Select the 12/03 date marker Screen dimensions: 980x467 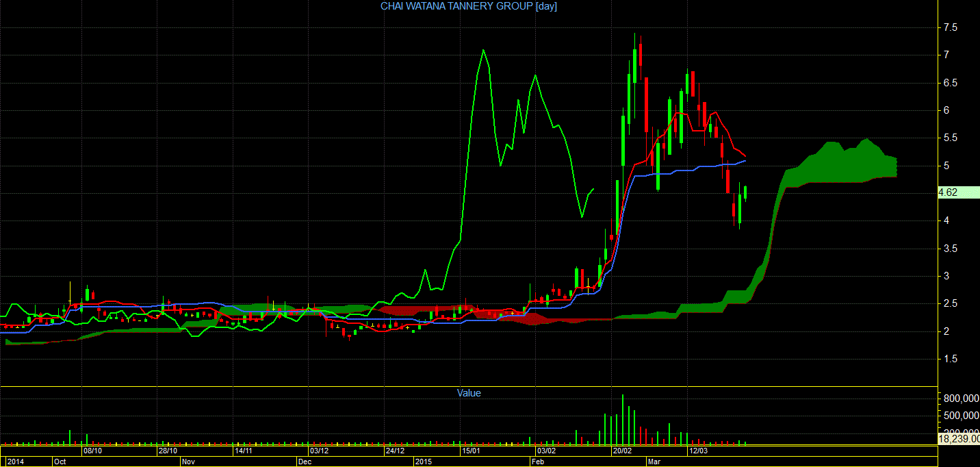click(x=698, y=451)
